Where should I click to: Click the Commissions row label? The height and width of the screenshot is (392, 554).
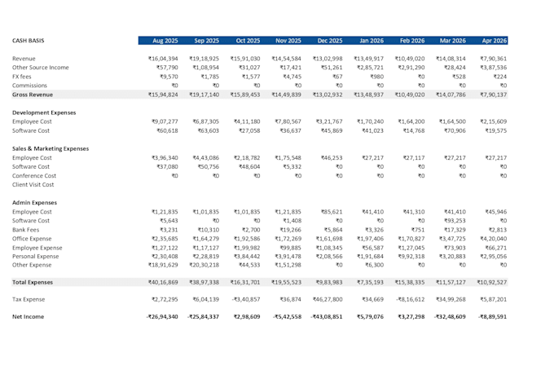tap(29, 86)
